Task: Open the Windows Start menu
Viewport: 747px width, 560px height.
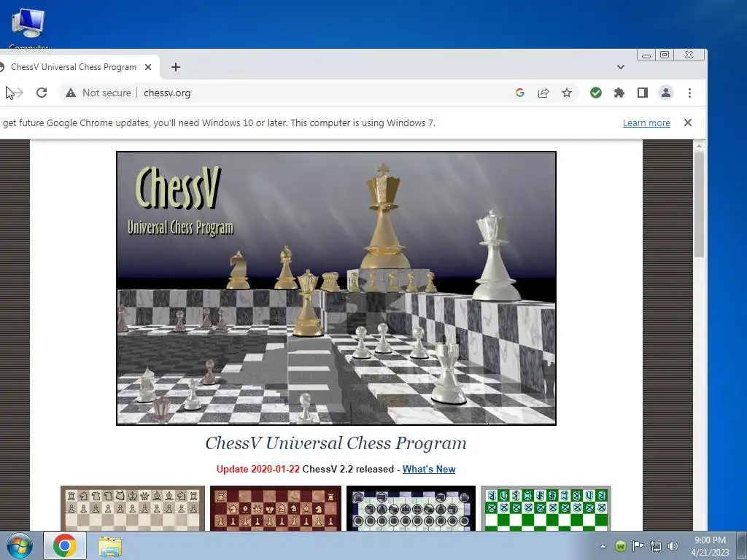Action: coord(19,545)
